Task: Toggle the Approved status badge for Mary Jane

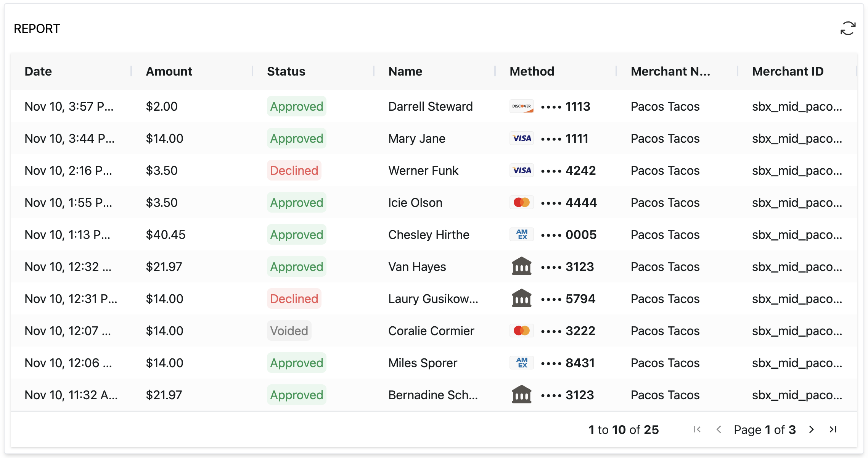Action: pyautogui.click(x=296, y=138)
